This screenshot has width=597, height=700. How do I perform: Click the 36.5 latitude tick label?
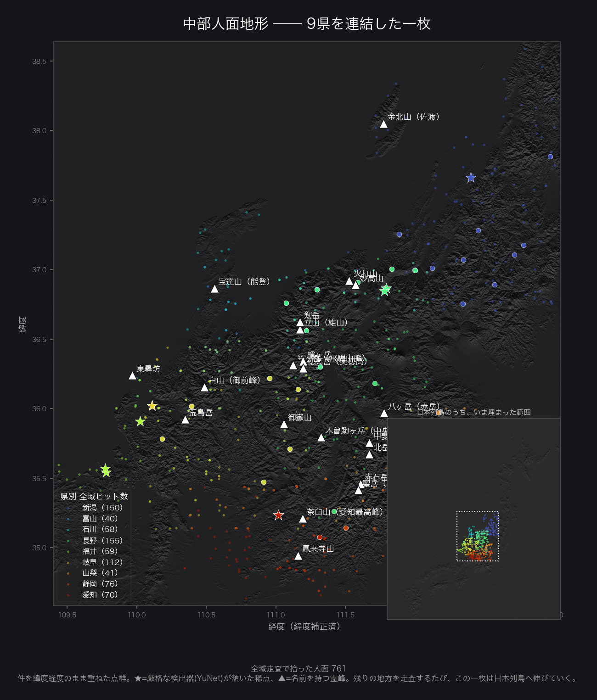click(x=39, y=339)
